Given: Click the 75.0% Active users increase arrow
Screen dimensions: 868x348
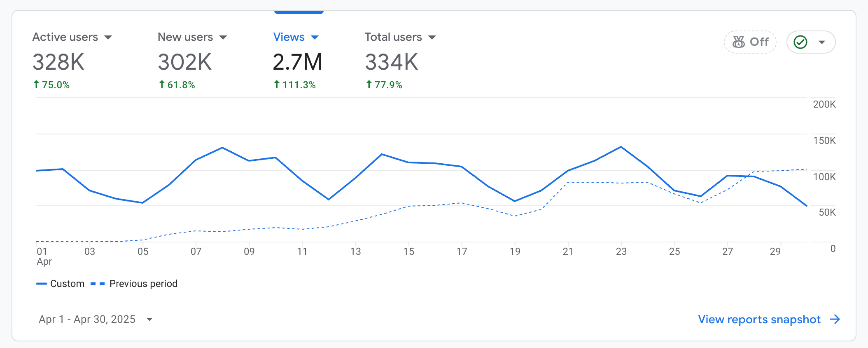Looking at the screenshot, I should click(x=36, y=85).
